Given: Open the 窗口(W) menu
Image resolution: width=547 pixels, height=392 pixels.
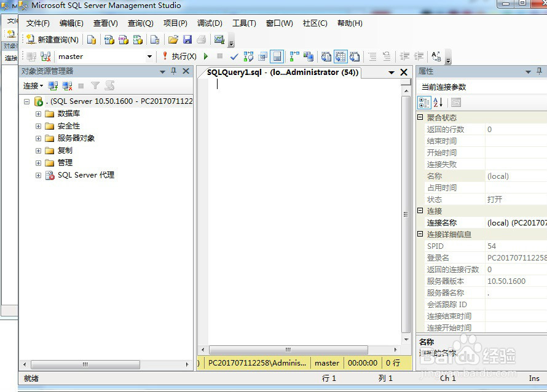Looking at the screenshot, I should click(x=279, y=23).
